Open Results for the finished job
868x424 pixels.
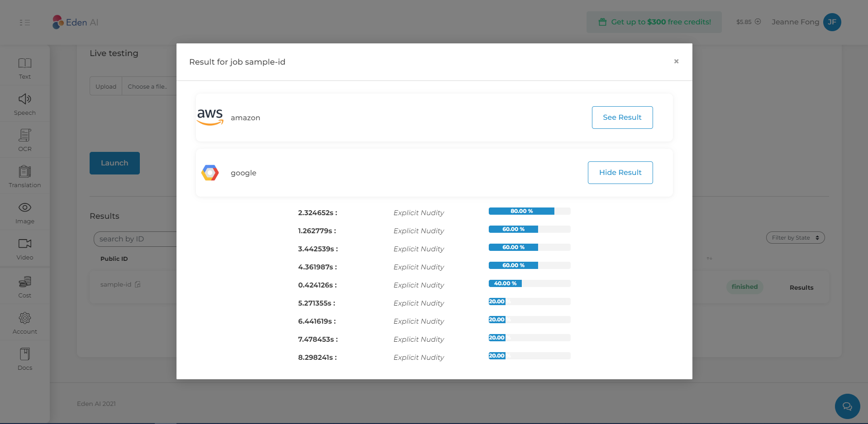(x=801, y=287)
